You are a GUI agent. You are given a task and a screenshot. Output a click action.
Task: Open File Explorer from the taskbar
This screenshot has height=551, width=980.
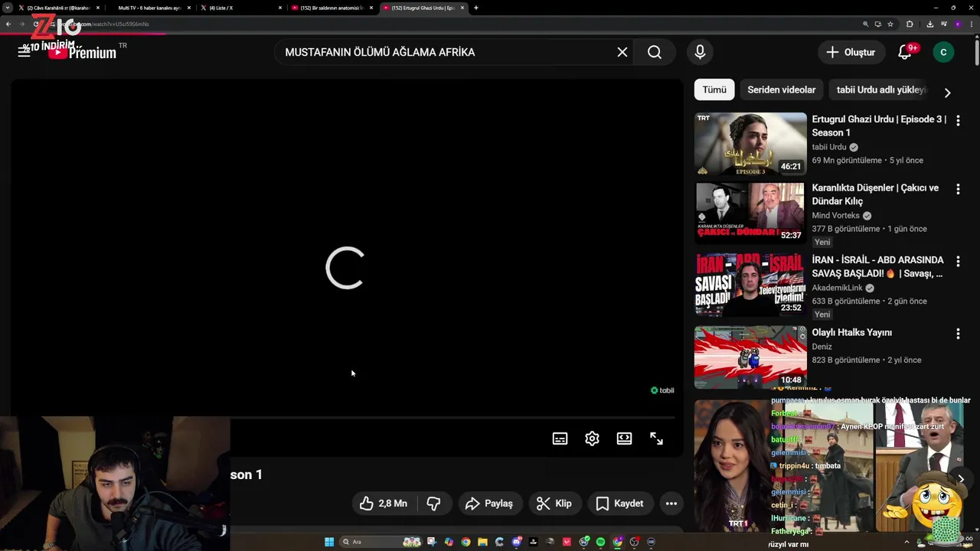click(x=482, y=542)
